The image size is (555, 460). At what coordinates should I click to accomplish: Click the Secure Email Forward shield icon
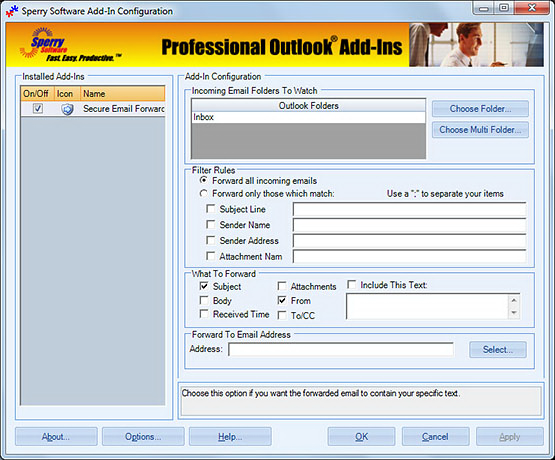point(67,109)
